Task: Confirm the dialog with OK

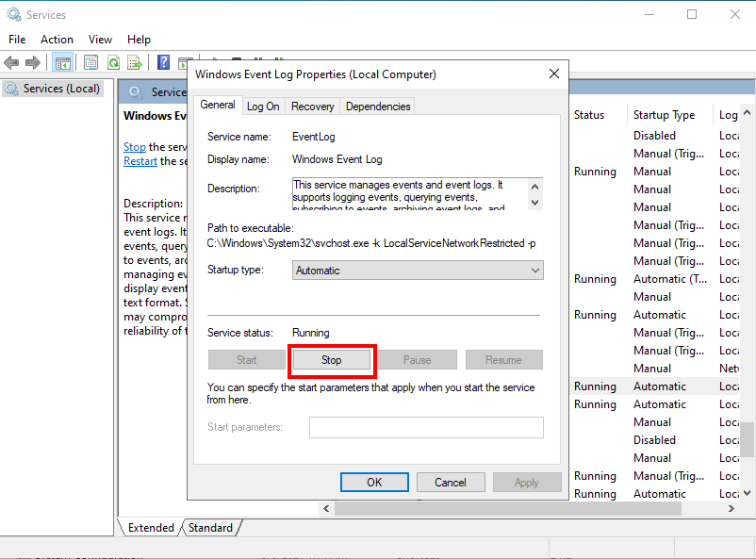Action: pyautogui.click(x=374, y=483)
